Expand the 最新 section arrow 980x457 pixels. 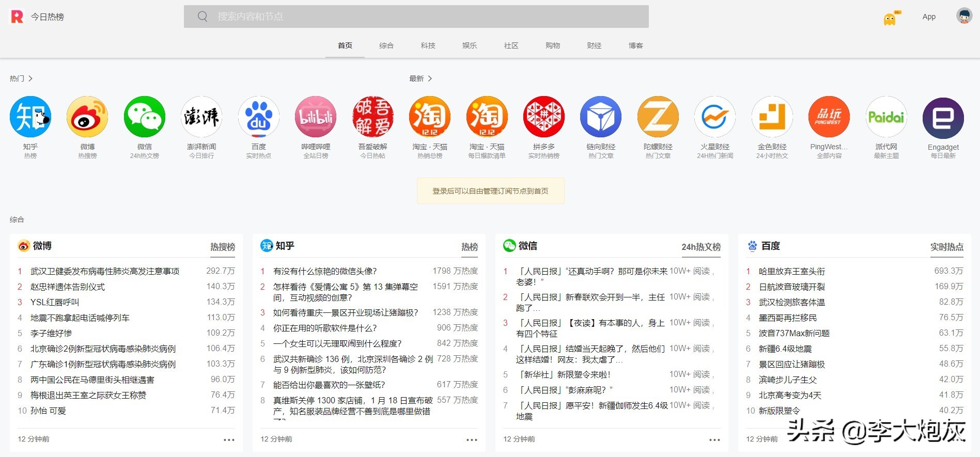pos(430,78)
